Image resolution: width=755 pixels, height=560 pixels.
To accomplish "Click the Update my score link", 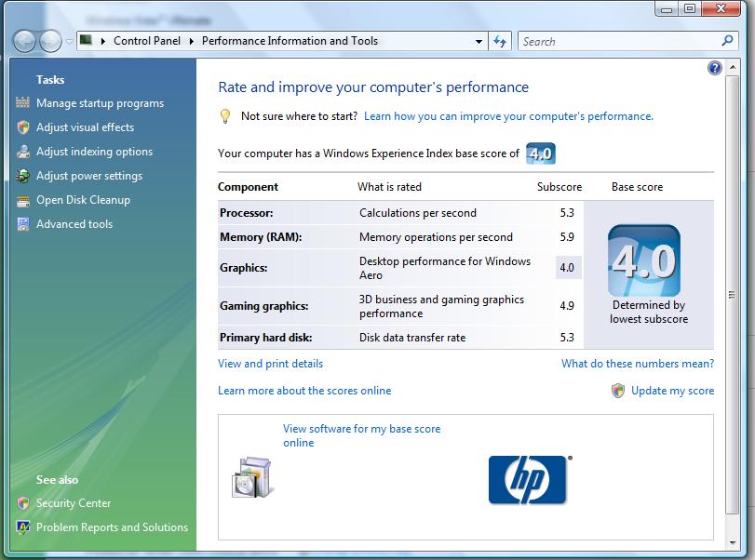I will 673,391.
